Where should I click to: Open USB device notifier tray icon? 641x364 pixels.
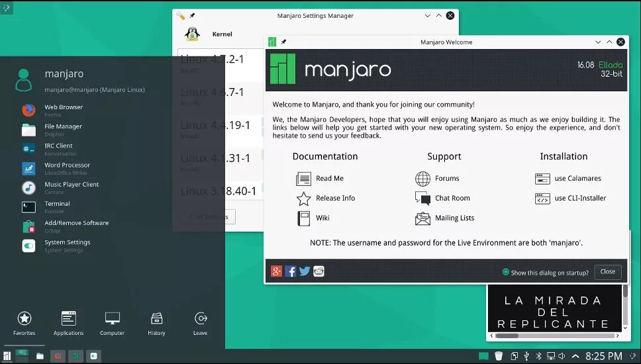click(526, 356)
